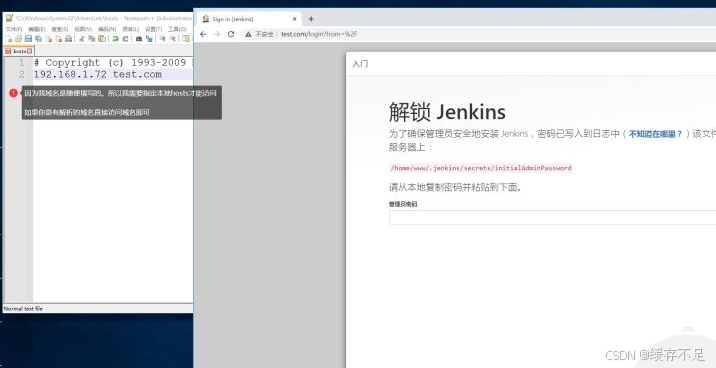This screenshot has height=368, width=716.
Task: Click the Notepad++ title bar path
Action: pos(103,19)
